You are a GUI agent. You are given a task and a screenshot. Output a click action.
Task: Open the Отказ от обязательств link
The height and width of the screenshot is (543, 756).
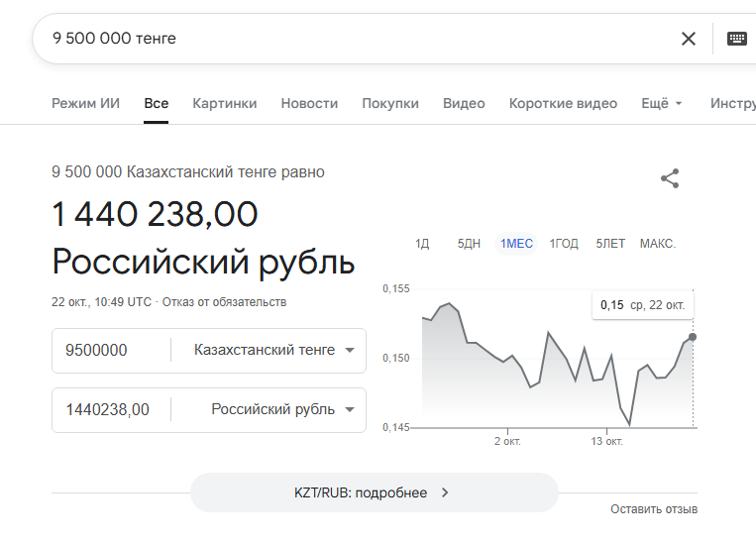[224, 302]
